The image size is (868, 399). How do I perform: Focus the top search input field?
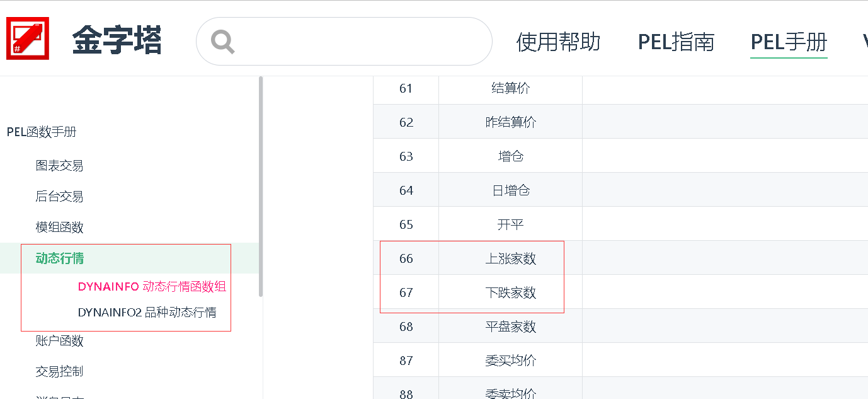[359, 42]
